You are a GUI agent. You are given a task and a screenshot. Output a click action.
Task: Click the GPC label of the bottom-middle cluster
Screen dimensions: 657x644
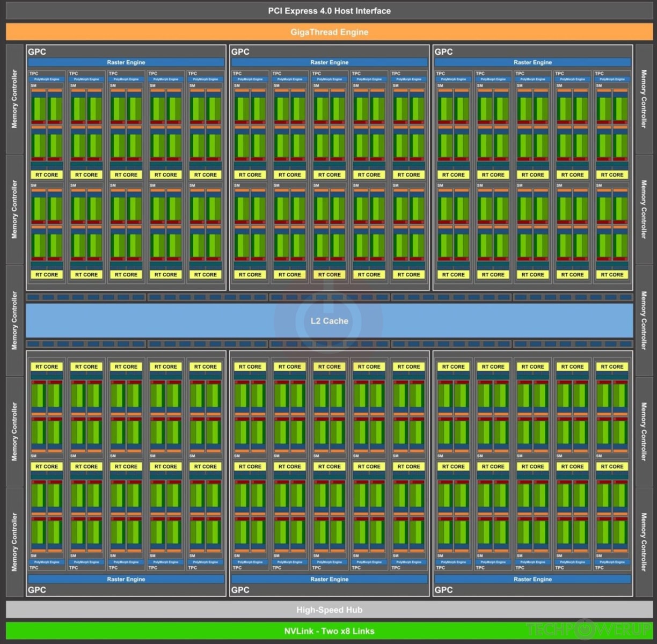click(x=240, y=590)
